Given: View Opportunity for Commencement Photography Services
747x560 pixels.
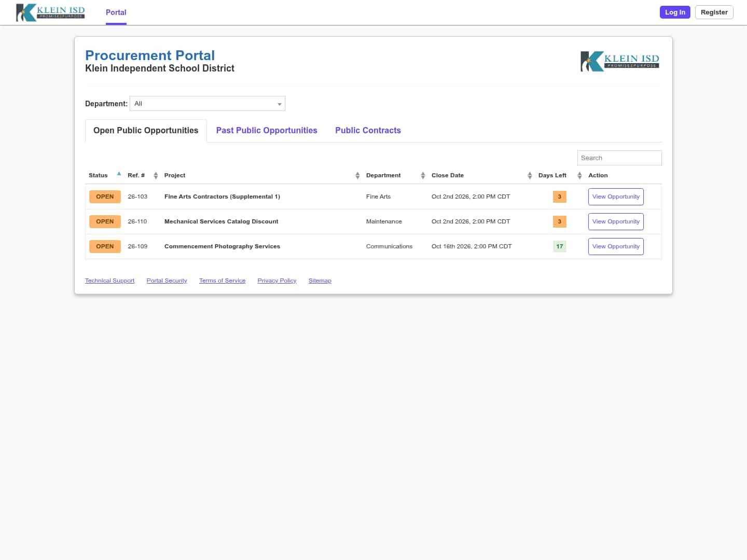Looking at the screenshot, I should pyautogui.click(x=616, y=247).
